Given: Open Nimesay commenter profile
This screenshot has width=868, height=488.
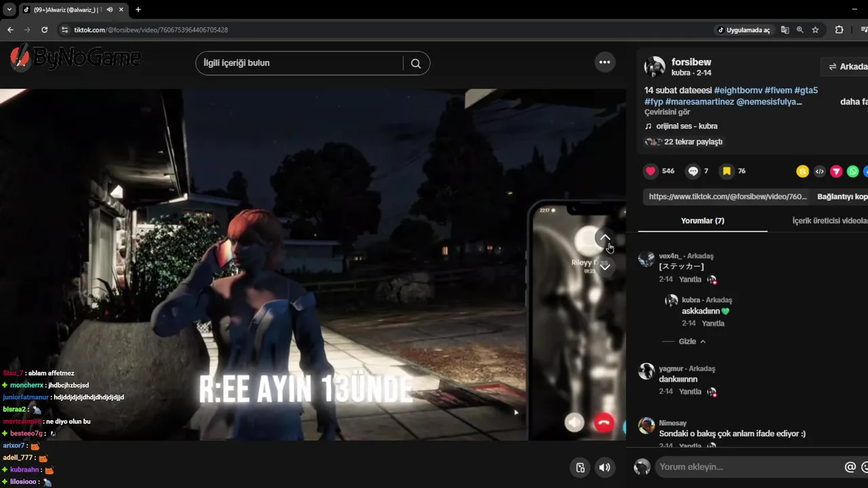Looking at the screenshot, I should pyautogui.click(x=673, y=423).
